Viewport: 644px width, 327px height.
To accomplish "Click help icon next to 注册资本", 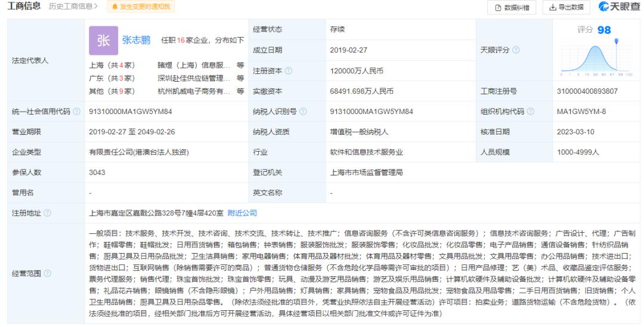I will pos(289,70).
